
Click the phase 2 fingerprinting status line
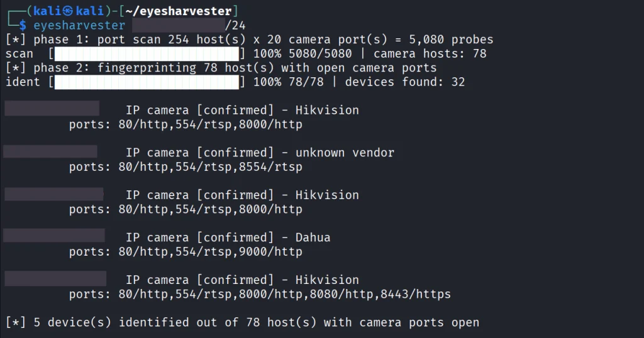[221, 68]
